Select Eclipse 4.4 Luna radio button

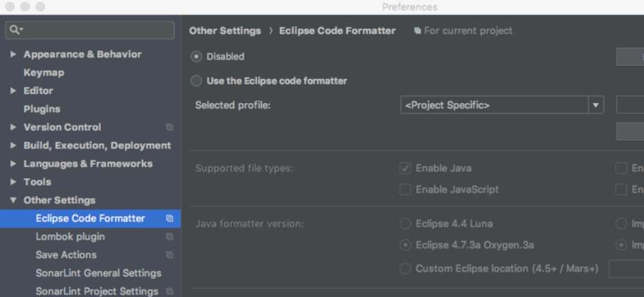[405, 223]
